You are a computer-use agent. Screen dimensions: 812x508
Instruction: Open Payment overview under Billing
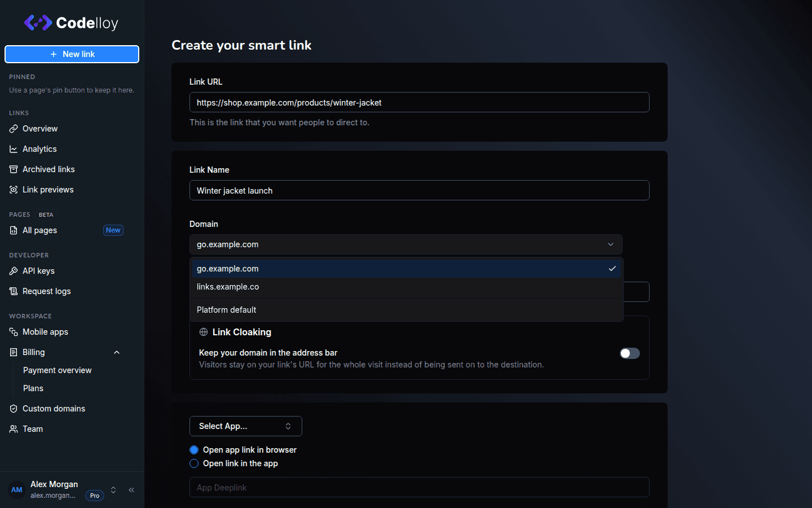tap(58, 370)
